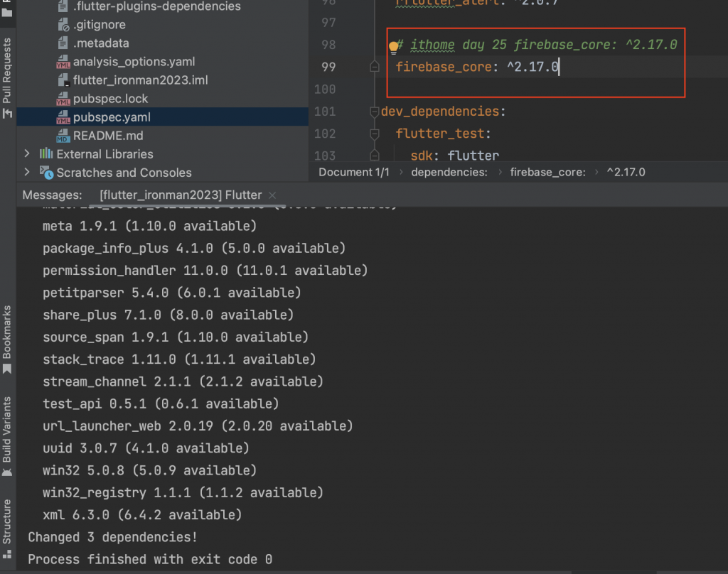Click 'stack_trace 1.11.0' output line
The width and height of the screenshot is (728, 574).
point(179,359)
